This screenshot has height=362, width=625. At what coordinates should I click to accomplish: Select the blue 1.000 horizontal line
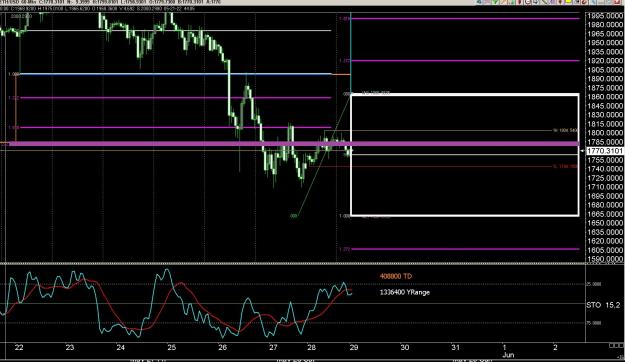[x=175, y=74]
